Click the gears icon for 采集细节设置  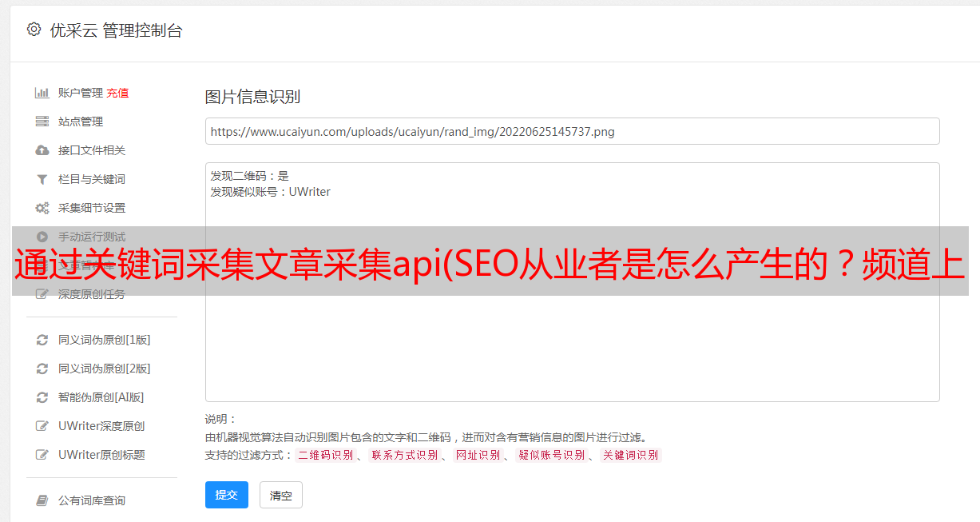point(42,208)
